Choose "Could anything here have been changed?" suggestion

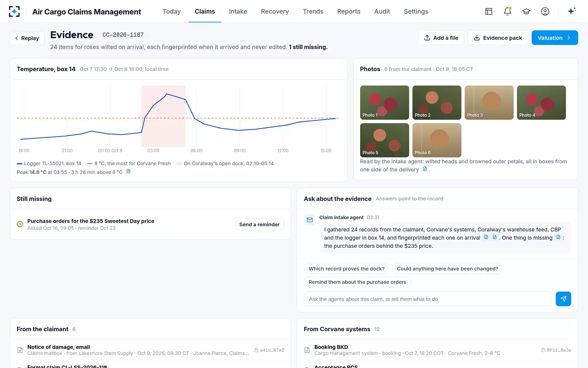point(448,269)
